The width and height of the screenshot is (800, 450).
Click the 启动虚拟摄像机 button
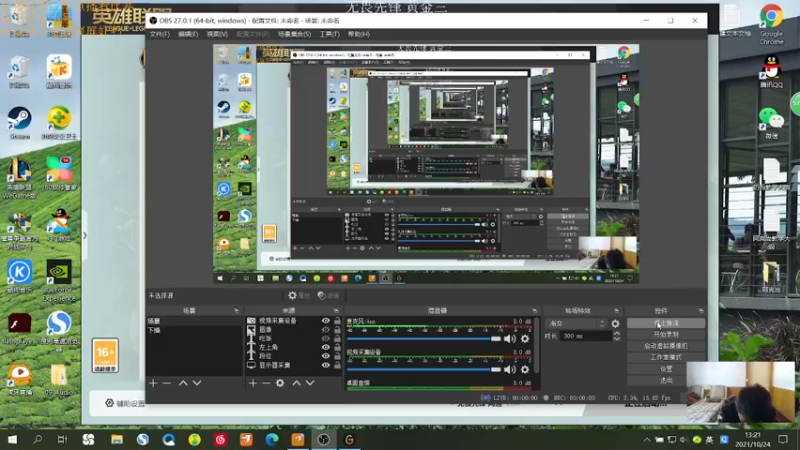pyautogui.click(x=666, y=346)
